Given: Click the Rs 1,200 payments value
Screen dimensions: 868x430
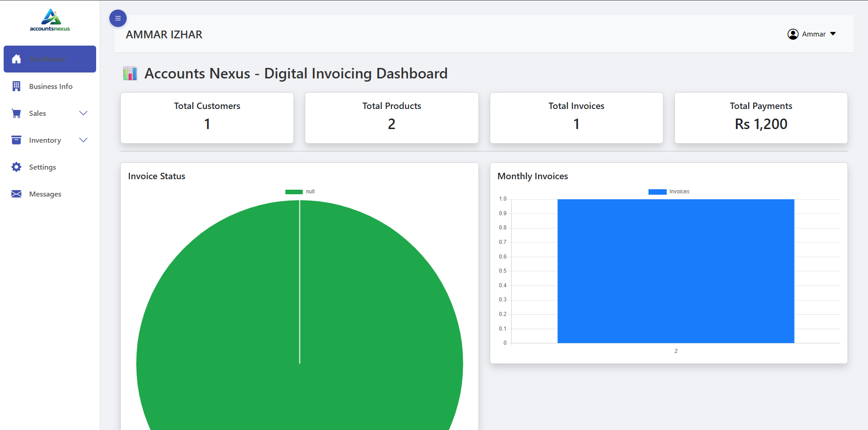Looking at the screenshot, I should pyautogui.click(x=761, y=124).
